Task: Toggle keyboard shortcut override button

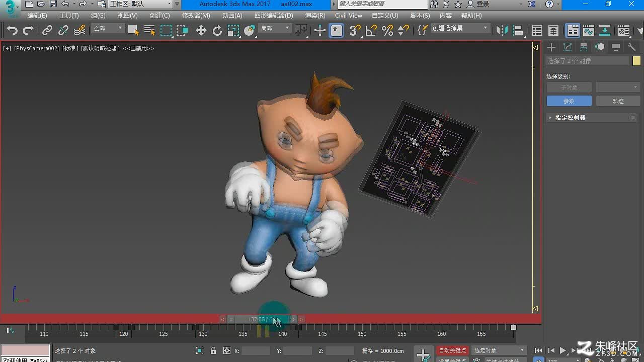Action: click(337, 31)
